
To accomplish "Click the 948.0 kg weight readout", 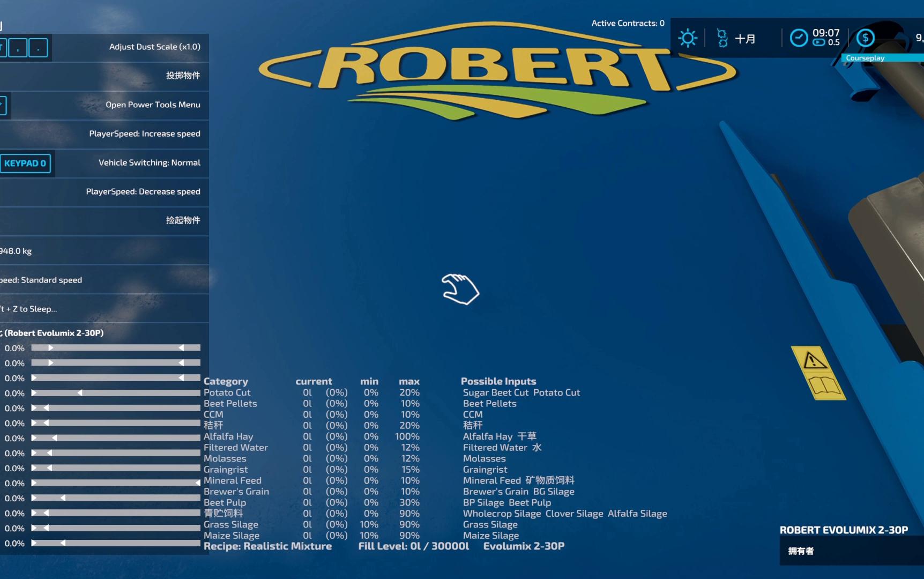I will click(16, 251).
